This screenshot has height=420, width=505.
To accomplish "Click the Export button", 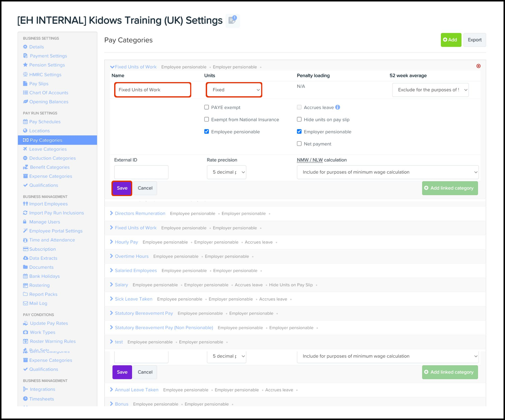I will coord(474,40).
